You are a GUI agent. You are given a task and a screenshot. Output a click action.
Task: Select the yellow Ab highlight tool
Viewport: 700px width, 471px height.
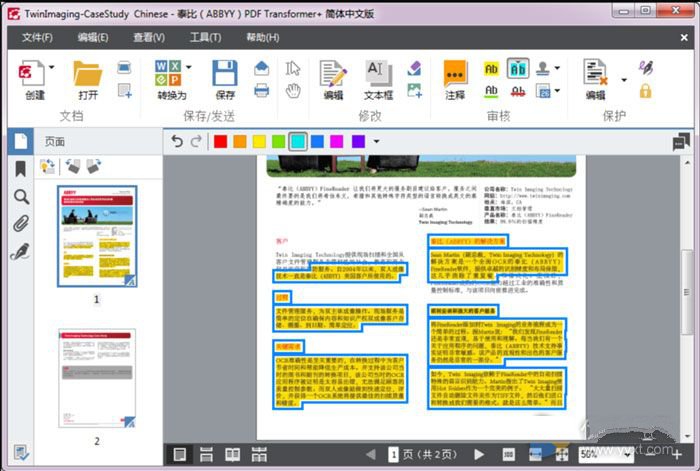pos(491,69)
